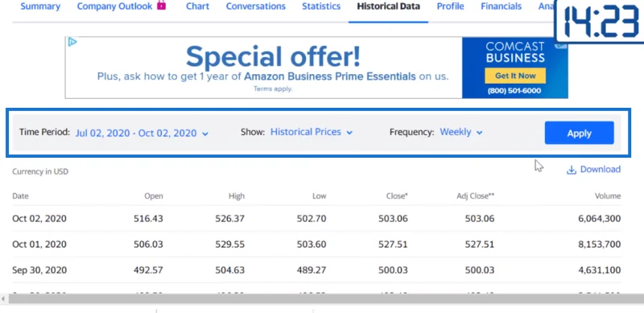Click the chevron beside Historical Prices
Screen dimensions: 644x313
pyautogui.click(x=349, y=133)
